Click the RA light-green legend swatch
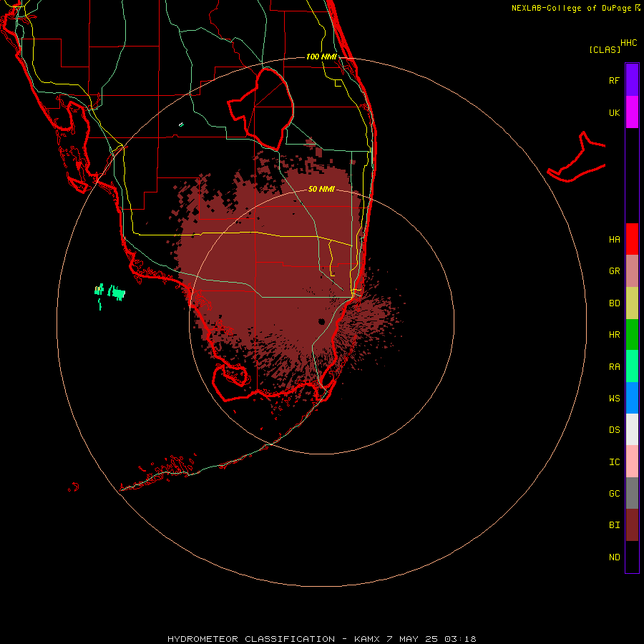The width and height of the screenshot is (644, 644). tap(632, 366)
